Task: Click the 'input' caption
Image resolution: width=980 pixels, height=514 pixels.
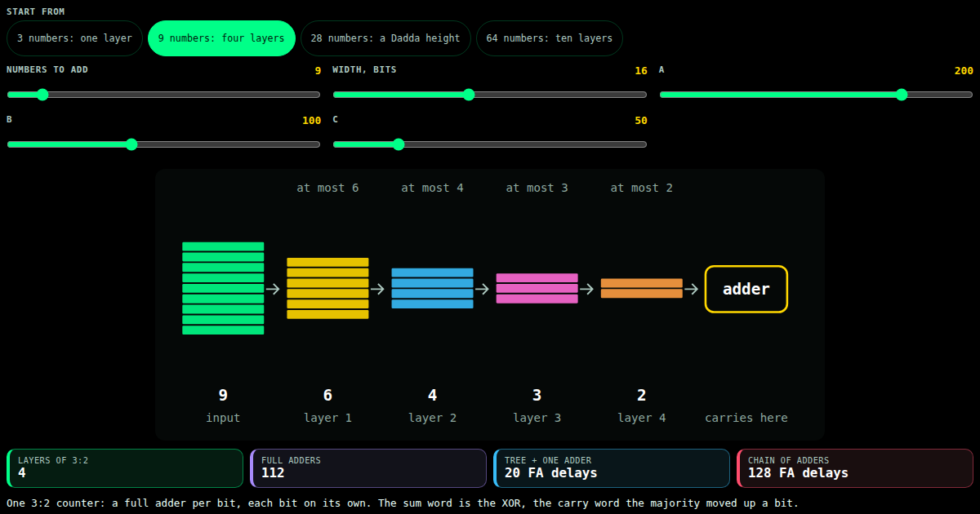Action: tap(223, 418)
